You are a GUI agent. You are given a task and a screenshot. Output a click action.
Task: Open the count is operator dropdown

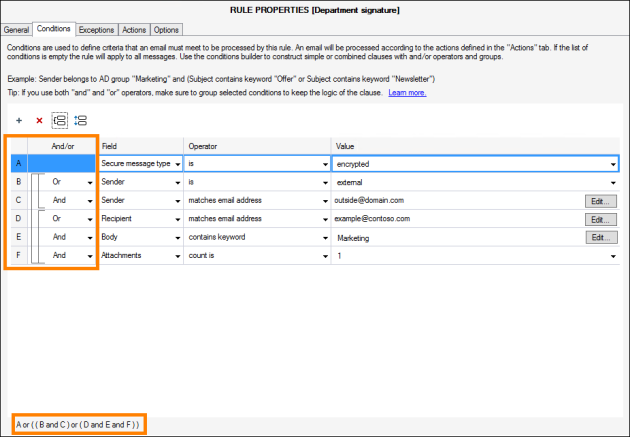pyautogui.click(x=325, y=256)
